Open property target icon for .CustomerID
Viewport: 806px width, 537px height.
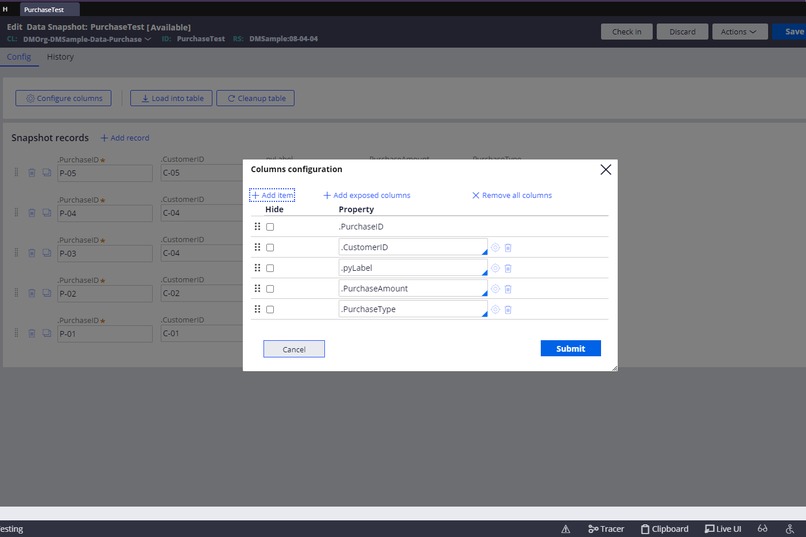click(x=495, y=247)
